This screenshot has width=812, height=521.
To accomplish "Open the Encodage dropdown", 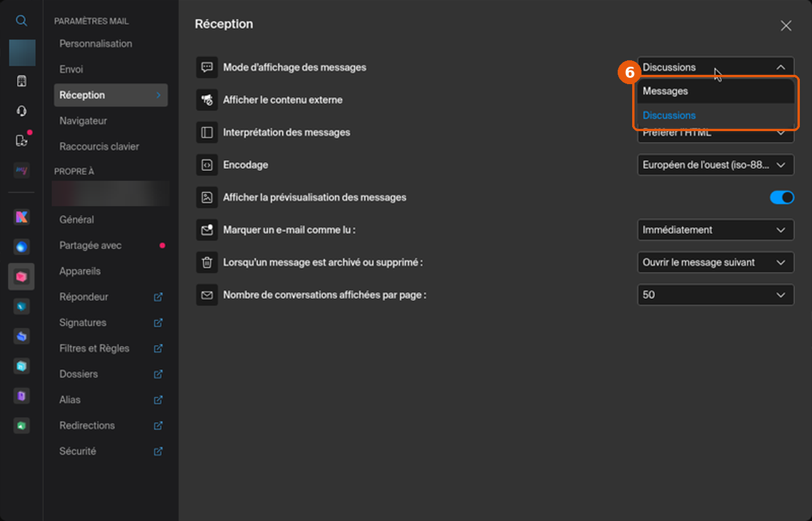I will 716,165.
